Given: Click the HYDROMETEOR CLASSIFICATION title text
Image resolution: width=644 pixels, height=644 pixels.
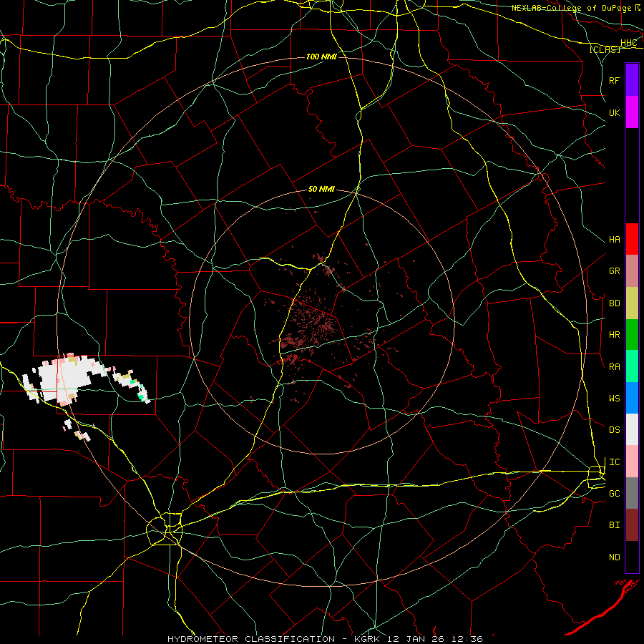Looking at the screenshot, I should tap(251, 639).
